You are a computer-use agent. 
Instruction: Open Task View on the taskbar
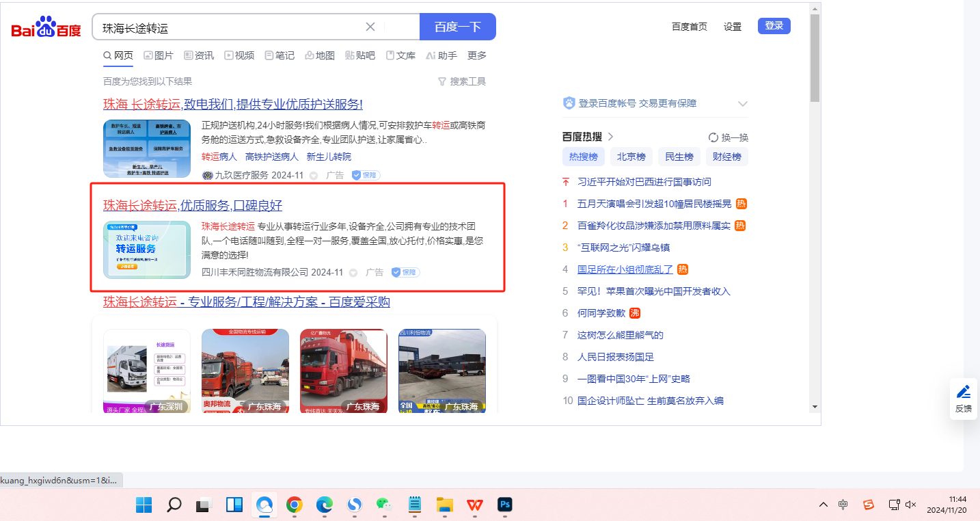(204, 505)
